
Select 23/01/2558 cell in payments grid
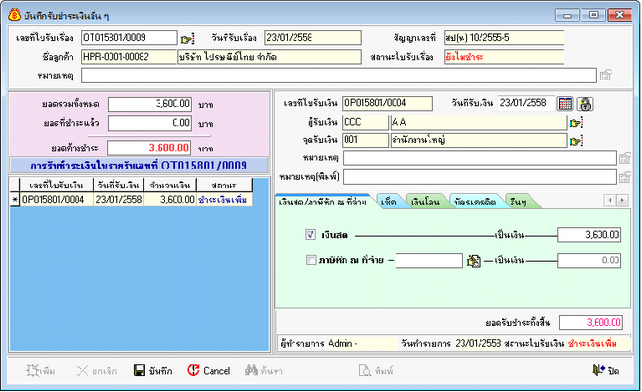point(118,199)
